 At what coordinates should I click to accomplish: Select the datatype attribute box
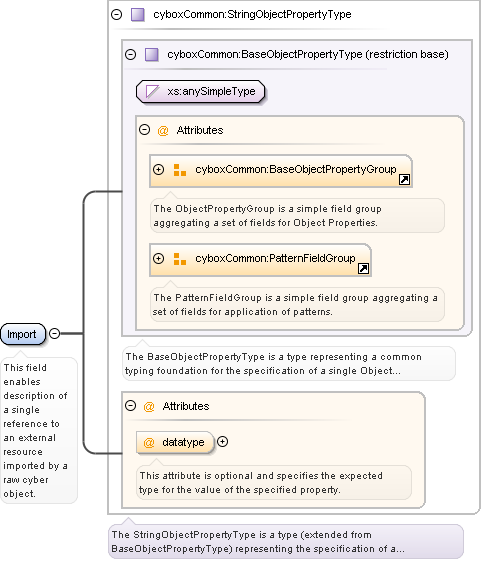175,442
